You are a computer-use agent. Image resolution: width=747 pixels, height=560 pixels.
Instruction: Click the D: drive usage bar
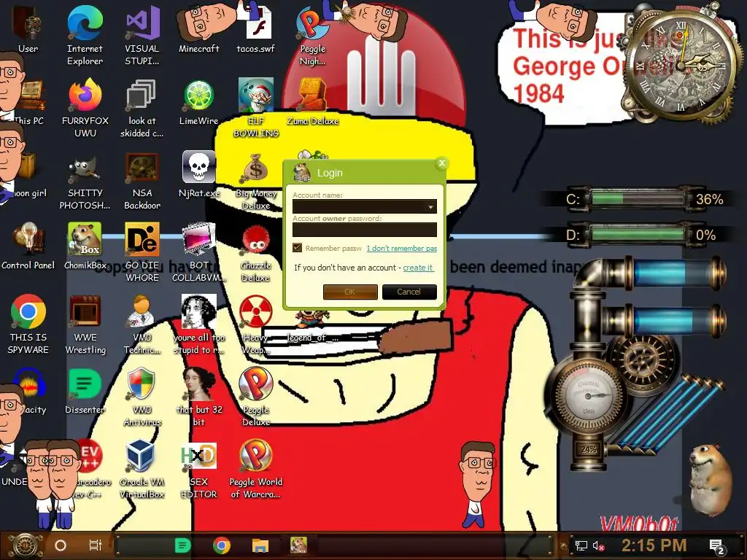[x=637, y=234]
